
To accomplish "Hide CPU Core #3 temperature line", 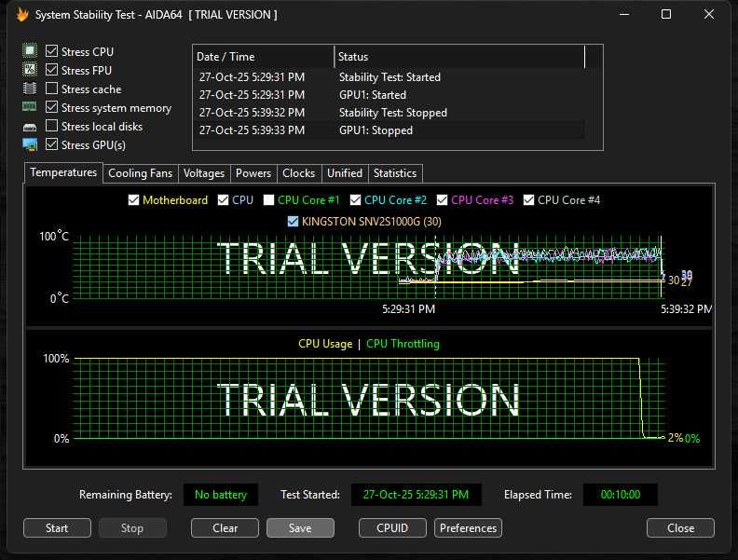I will coord(442,200).
